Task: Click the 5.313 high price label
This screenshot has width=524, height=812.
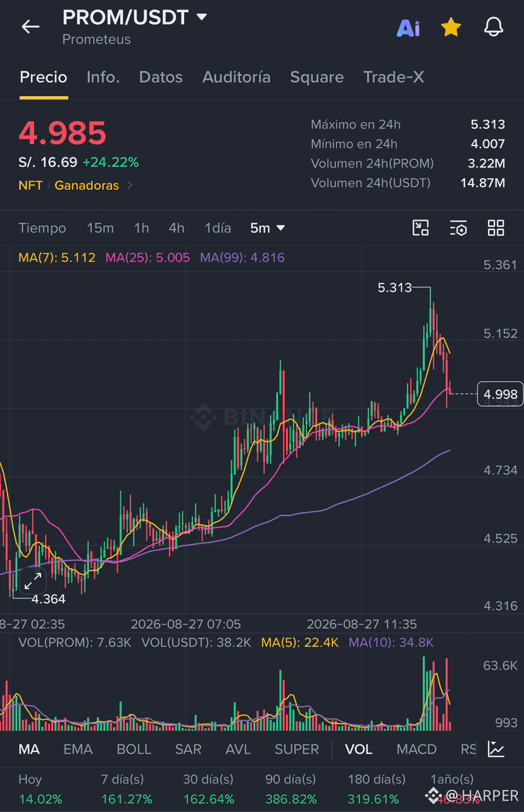Action: (x=394, y=288)
